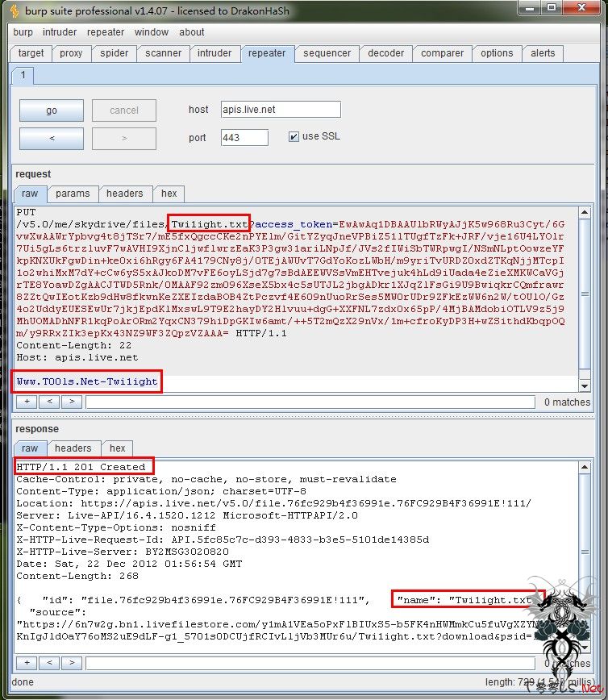Go back to previous request with < button
The width and height of the screenshot is (608, 700).
tap(52, 139)
